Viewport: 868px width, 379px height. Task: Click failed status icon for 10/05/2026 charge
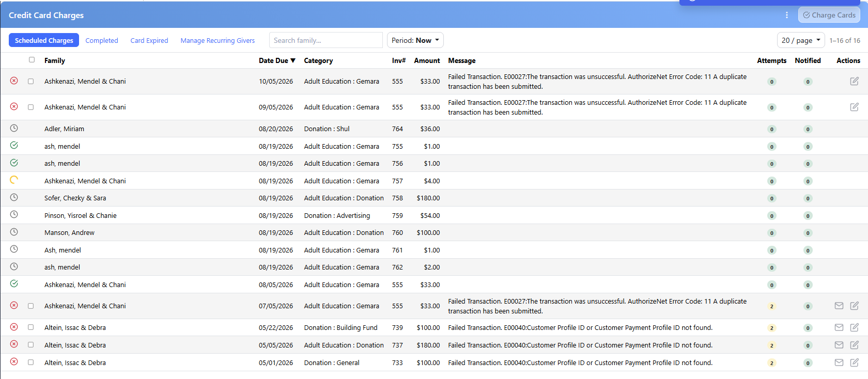[x=14, y=81]
